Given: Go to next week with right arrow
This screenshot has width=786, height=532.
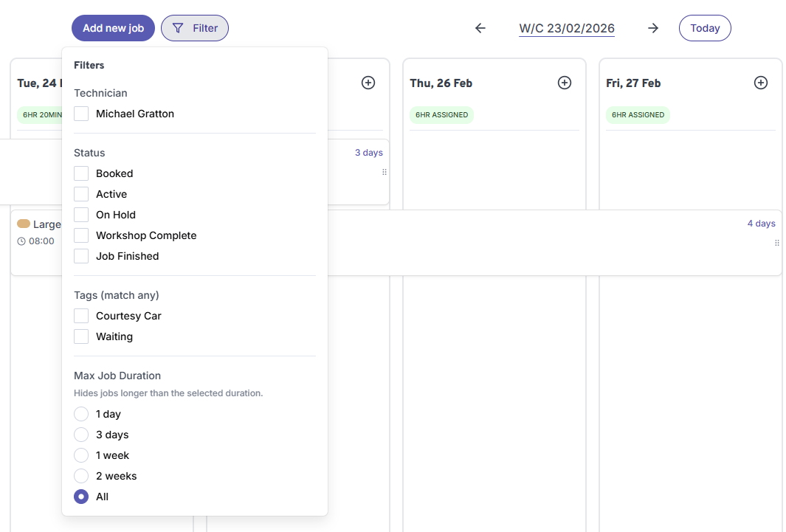Looking at the screenshot, I should (x=653, y=28).
